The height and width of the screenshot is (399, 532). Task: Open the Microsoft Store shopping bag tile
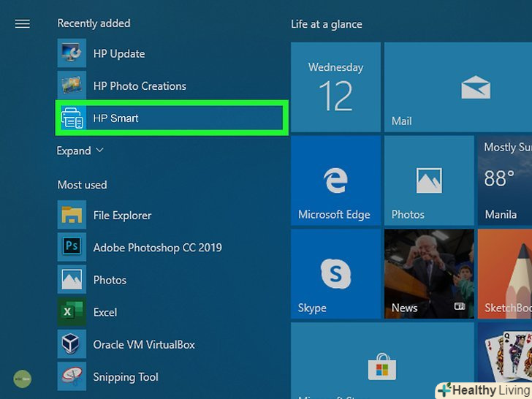click(x=382, y=361)
